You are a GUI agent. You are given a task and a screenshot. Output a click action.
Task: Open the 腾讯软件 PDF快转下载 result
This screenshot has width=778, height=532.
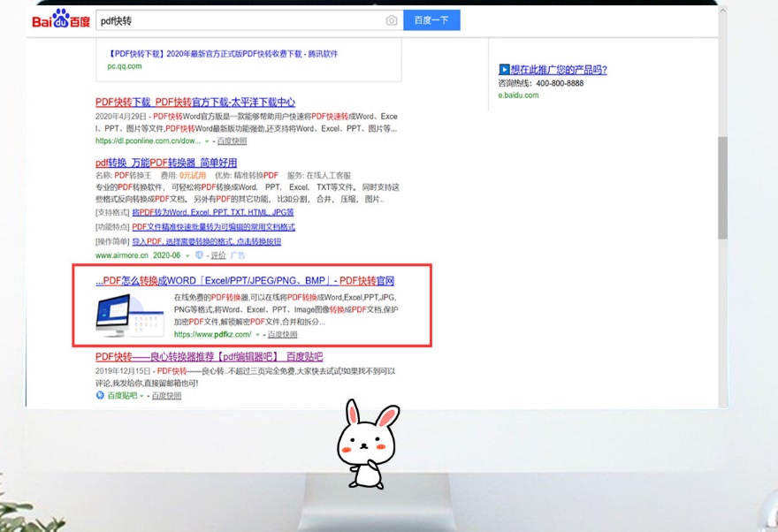click(223, 54)
